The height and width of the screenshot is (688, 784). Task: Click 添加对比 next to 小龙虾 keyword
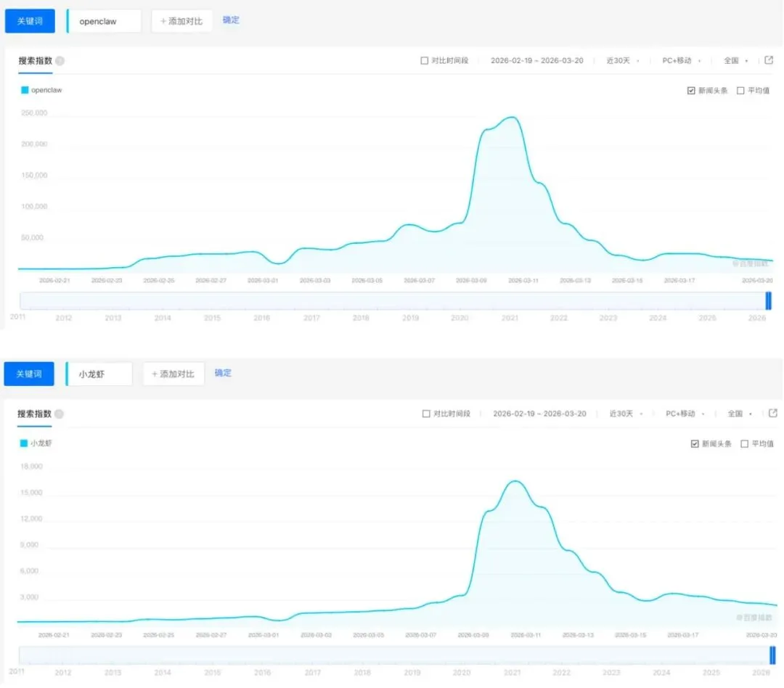(173, 374)
